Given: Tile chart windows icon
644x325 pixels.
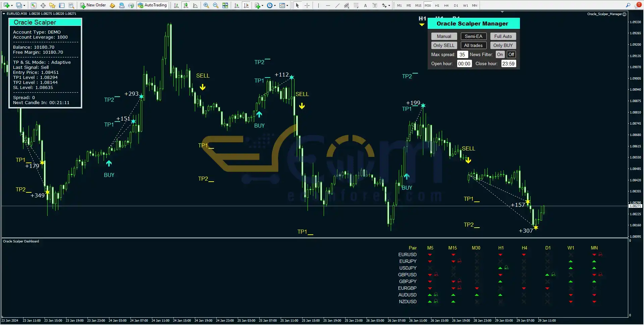Looking at the screenshot, I should coord(225,5).
